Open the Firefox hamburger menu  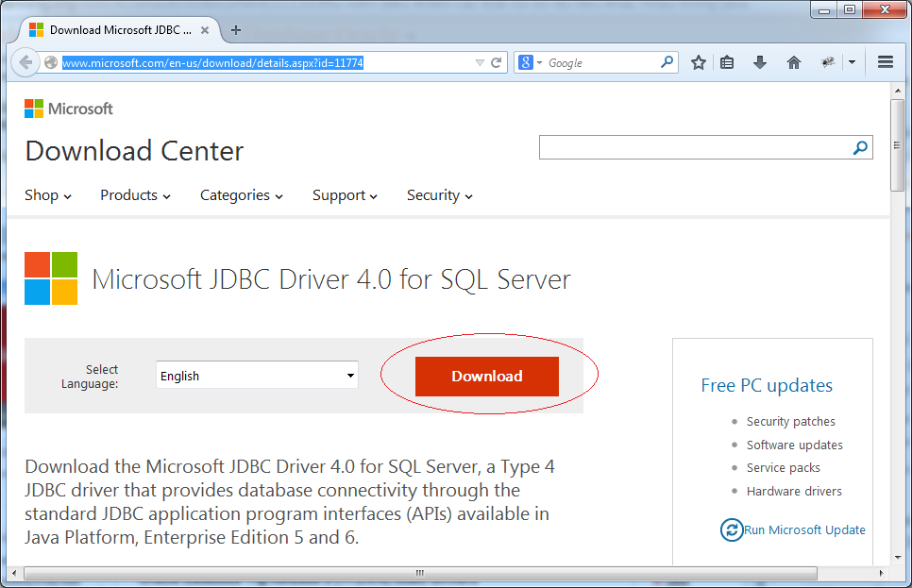886,61
